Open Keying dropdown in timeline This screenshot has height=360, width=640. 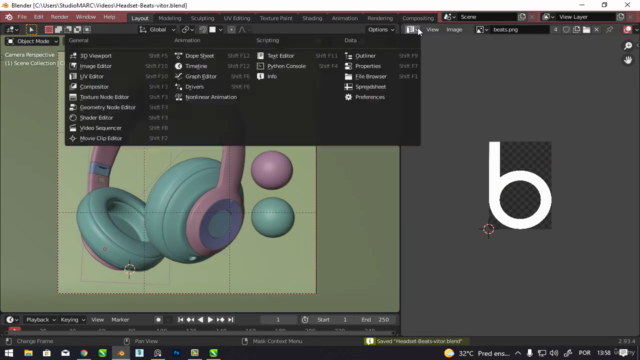pos(73,320)
